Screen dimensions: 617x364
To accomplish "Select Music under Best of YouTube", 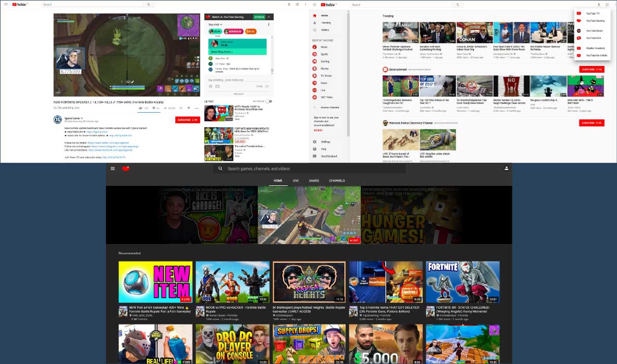I will coord(324,47).
